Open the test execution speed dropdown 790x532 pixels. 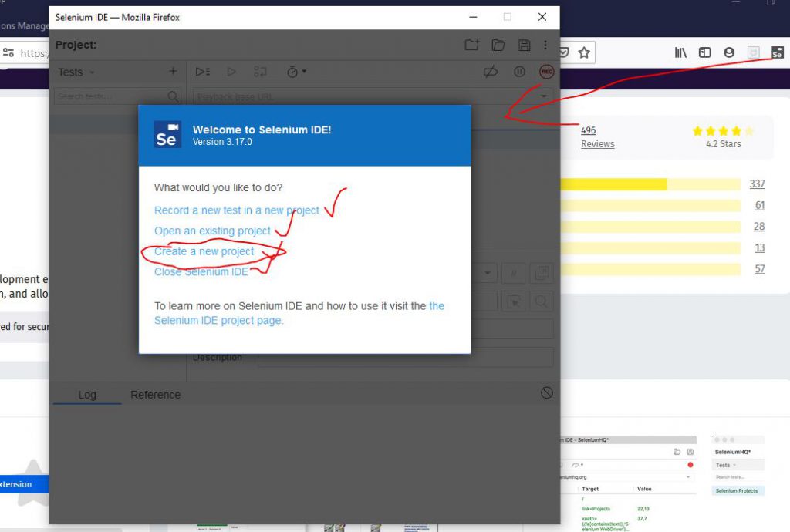click(x=296, y=72)
